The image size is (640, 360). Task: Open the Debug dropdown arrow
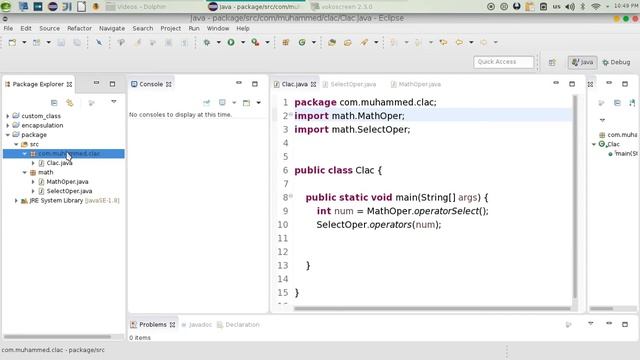(x=219, y=42)
